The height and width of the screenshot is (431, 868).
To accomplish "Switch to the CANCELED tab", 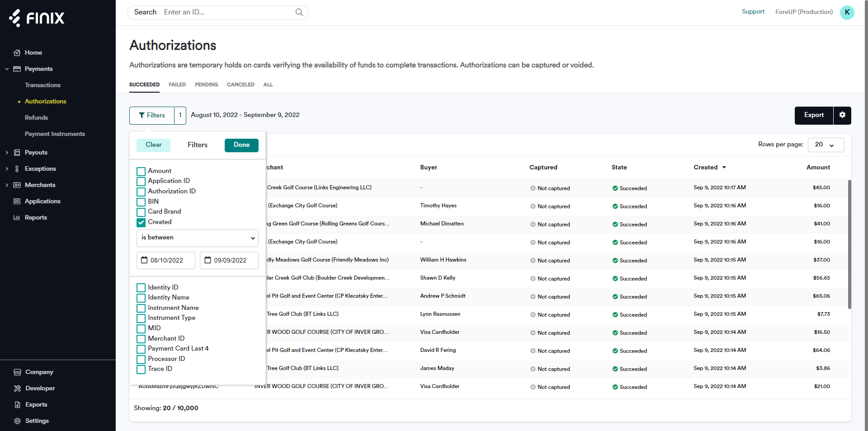I will coord(240,84).
